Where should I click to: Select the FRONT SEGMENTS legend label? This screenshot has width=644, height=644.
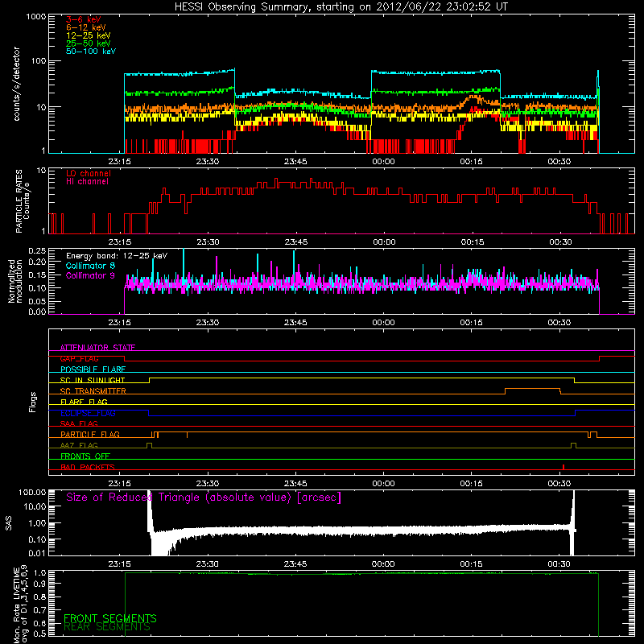coord(110,618)
